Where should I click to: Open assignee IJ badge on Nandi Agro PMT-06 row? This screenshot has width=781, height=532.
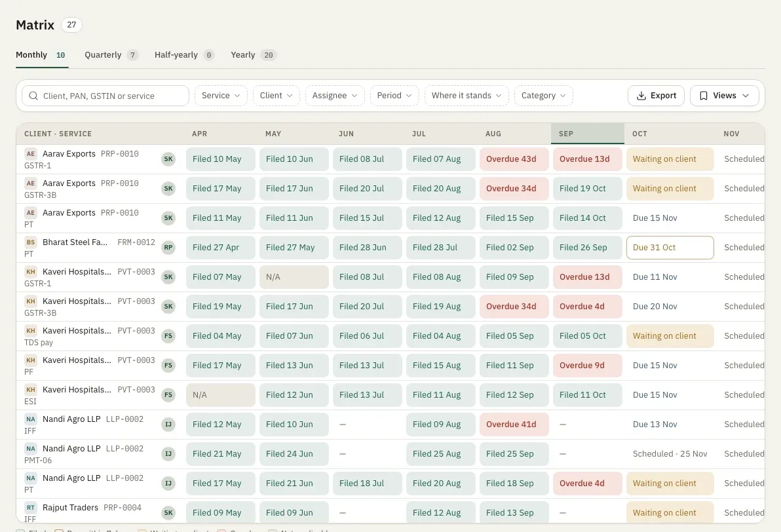[168, 454]
